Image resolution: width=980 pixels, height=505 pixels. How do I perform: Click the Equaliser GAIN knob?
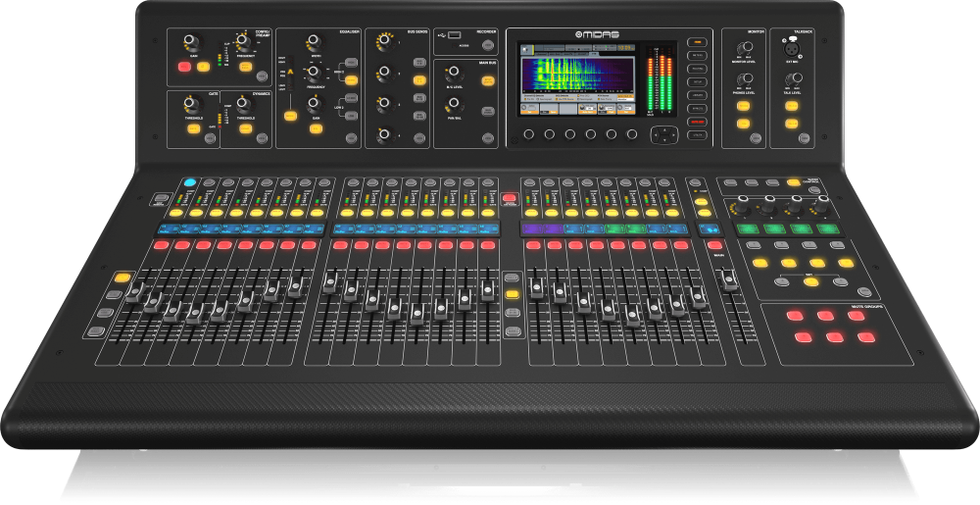pyautogui.click(x=315, y=104)
